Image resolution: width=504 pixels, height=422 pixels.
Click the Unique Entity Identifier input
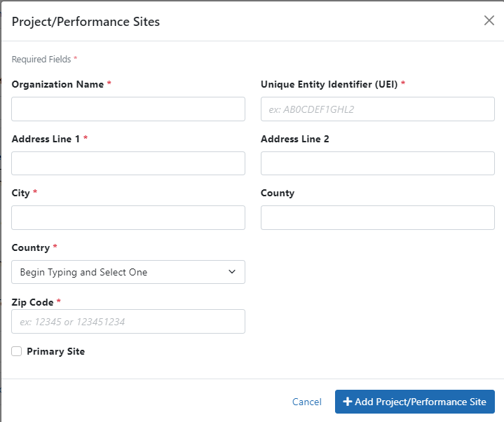(x=377, y=109)
